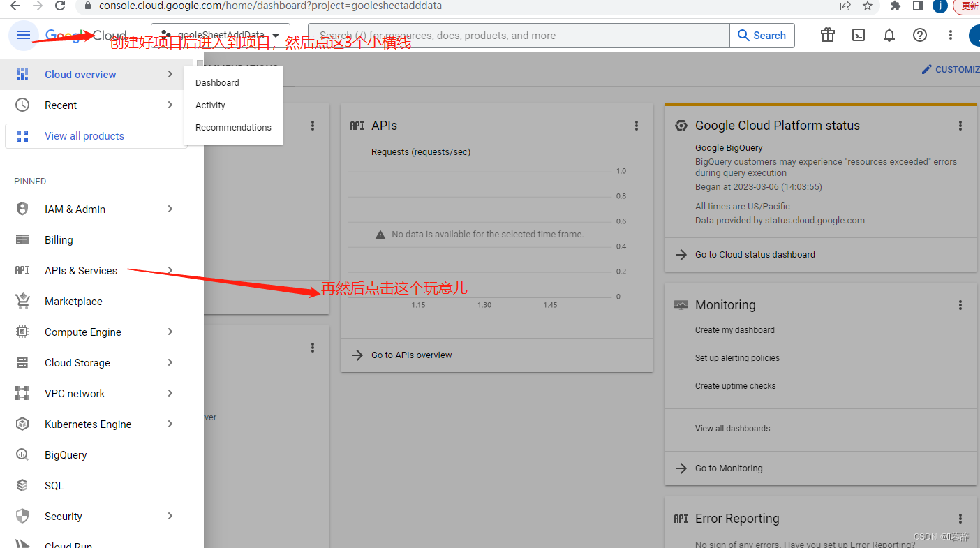Focus the resources search input field
Viewport: 980px width, 548px height.
click(x=519, y=36)
